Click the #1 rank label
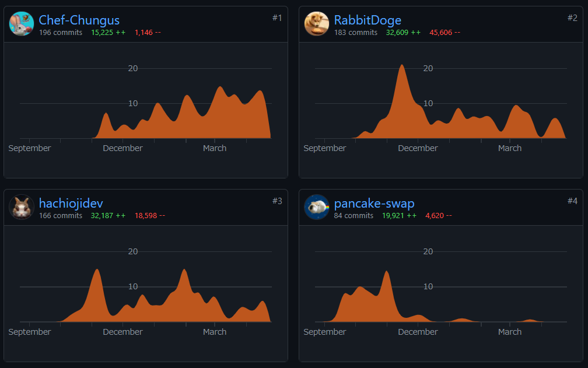This screenshot has width=588, height=368. click(x=277, y=17)
